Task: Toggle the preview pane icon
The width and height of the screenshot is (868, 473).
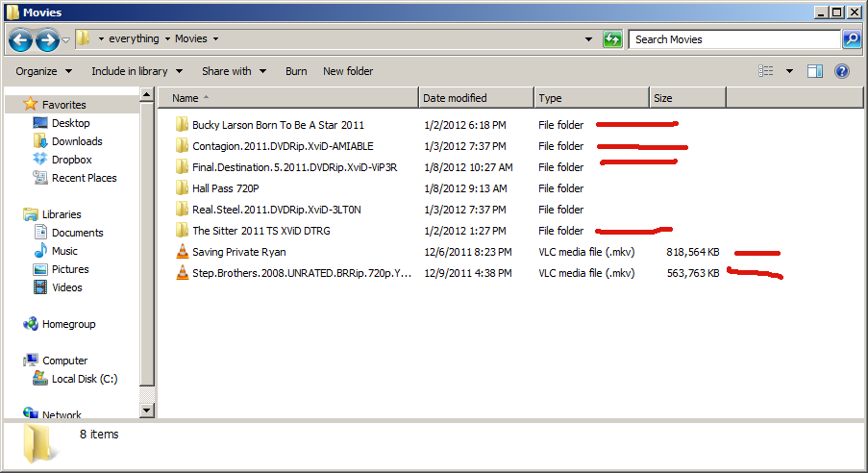Action: pyautogui.click(x=815, y=71)
